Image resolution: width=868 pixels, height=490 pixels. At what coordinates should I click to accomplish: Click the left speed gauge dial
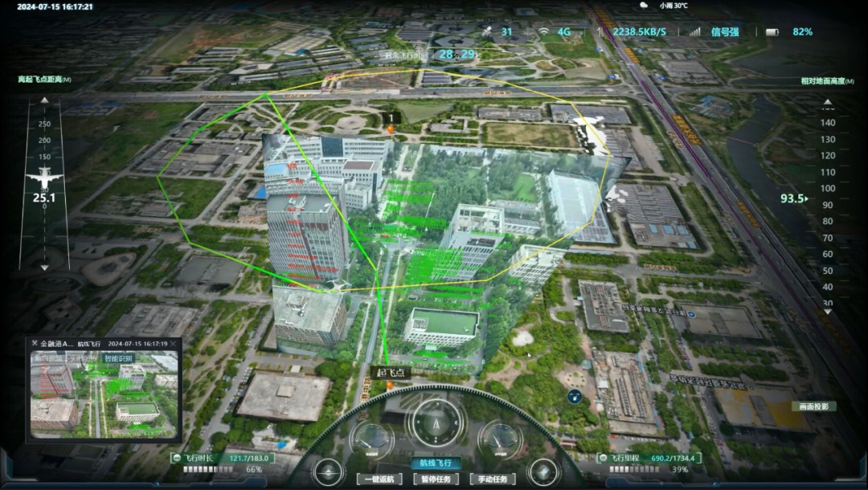click(371, 439)
